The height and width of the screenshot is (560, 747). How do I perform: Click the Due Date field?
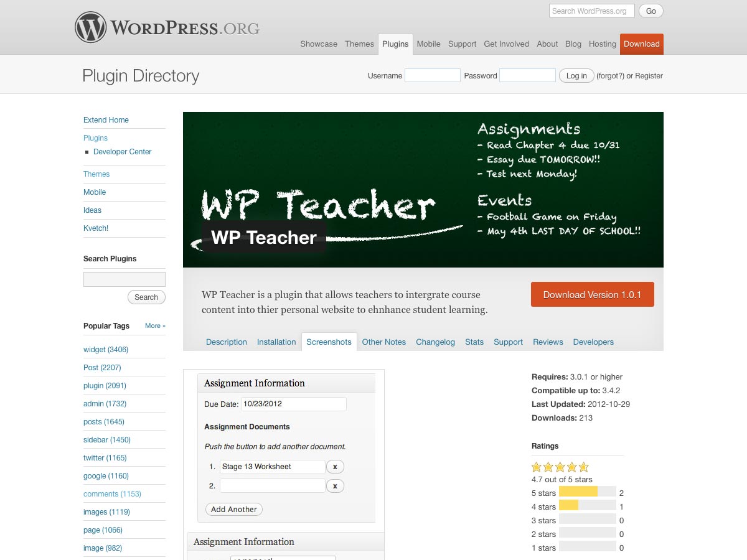pyautogui.click(x=293, y=404)
